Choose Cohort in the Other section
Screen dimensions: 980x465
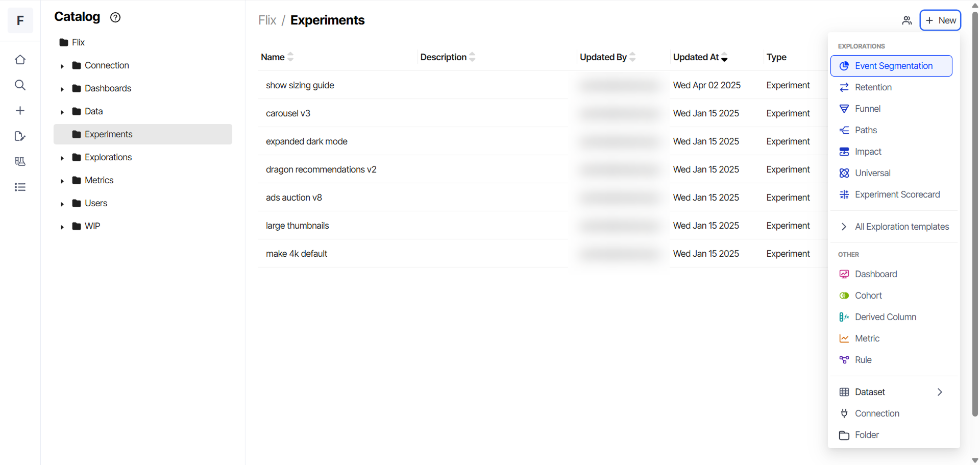pos(891,296)
